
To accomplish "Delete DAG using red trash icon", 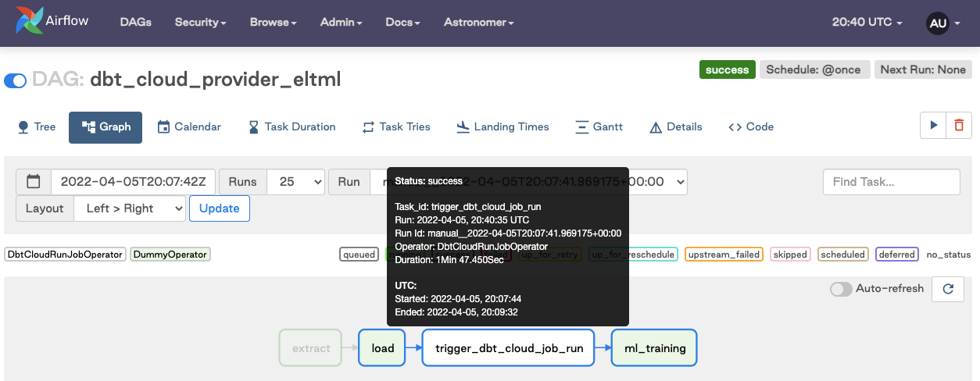I will point(959,126).
